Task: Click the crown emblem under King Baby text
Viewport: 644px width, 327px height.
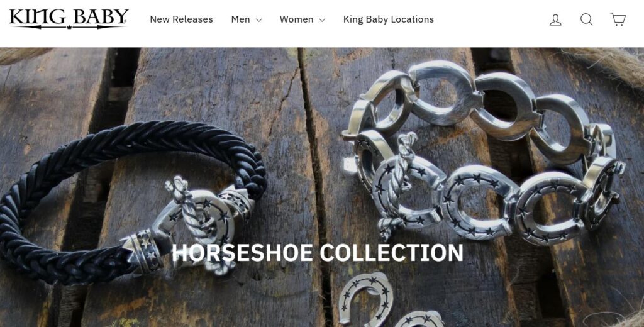Action: [x=69, y=27]
